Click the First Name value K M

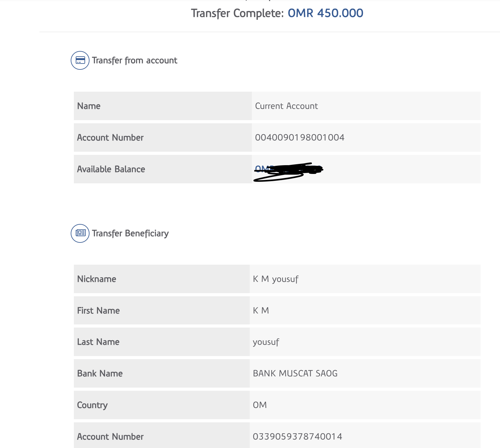[x=261, y=311]
